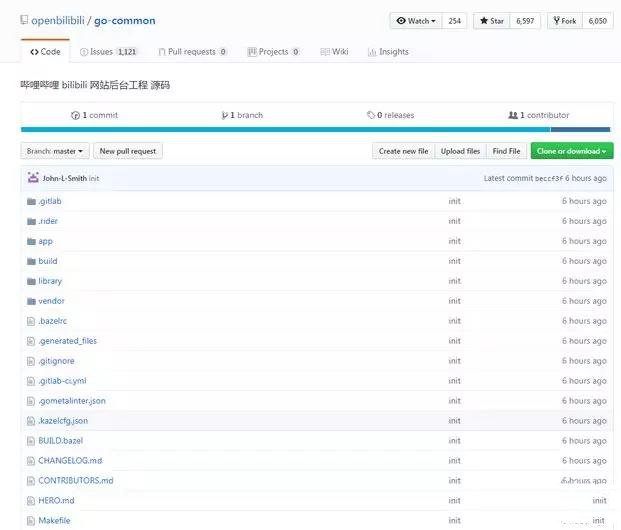Open the .gometalinter.json file name
The image size is (621, 530).
tap(72, 401)
